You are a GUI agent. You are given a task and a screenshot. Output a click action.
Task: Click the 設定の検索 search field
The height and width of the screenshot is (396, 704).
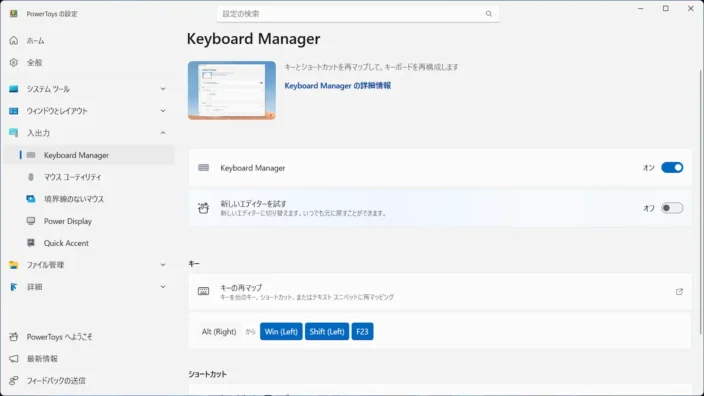pyautogui.click(x=357, y=14)
